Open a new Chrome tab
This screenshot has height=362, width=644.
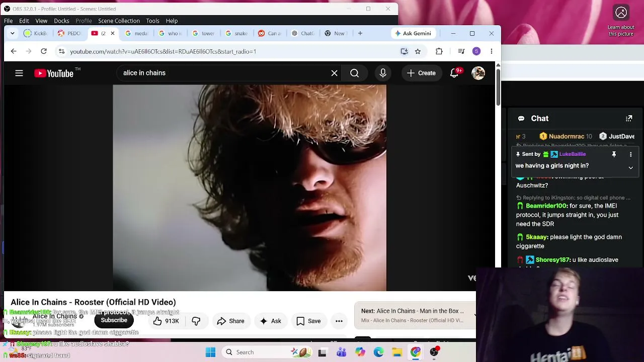point(360,33)
